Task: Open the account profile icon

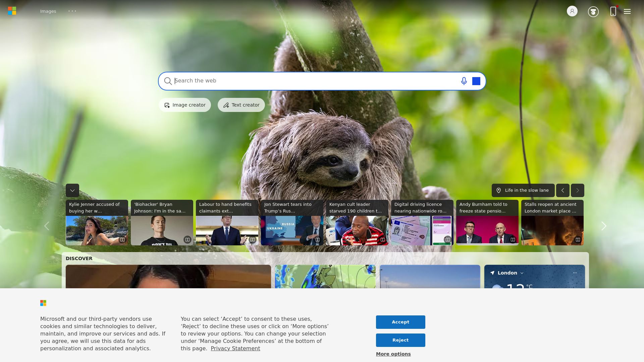Action: pos(572,11)
